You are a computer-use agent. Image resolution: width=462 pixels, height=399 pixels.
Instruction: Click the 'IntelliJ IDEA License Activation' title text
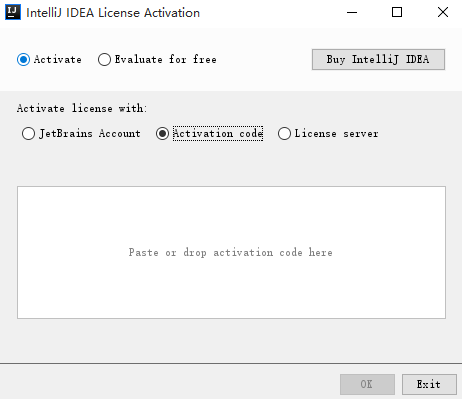coord(113,13)
